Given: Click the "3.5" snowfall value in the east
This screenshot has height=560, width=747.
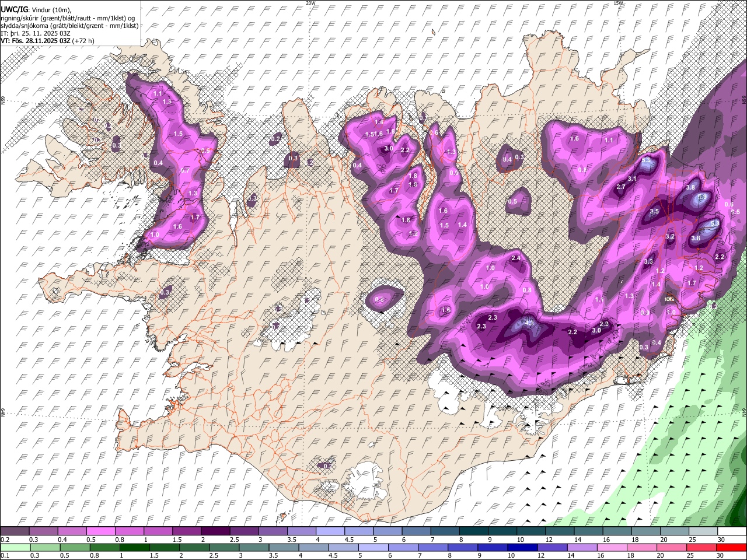Looking at the screenshot, I should [x=654, y=211].
